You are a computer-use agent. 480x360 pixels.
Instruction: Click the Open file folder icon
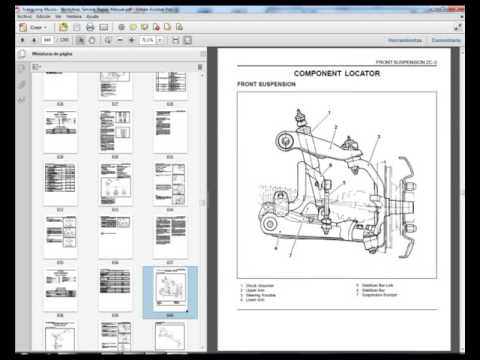(x=63, y=27)
